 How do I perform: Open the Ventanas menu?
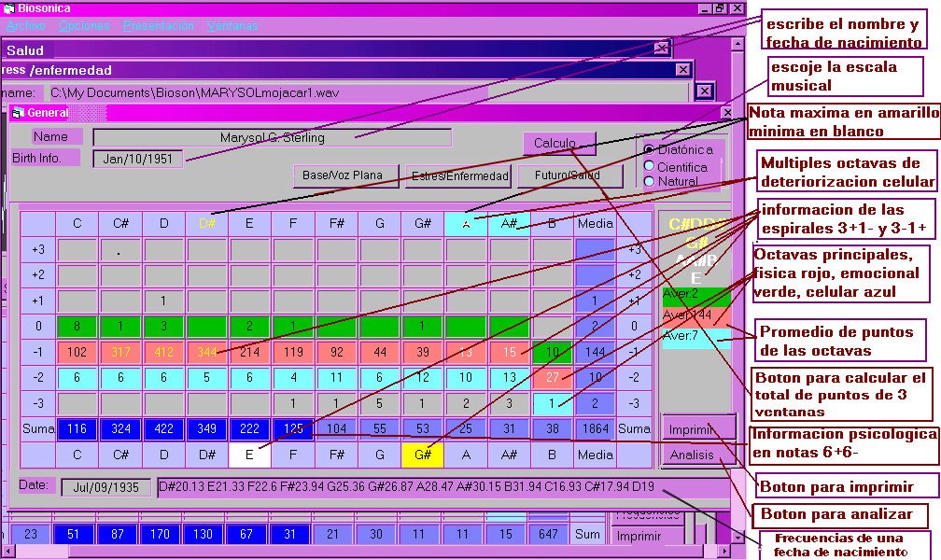click(x=232, y=26)
